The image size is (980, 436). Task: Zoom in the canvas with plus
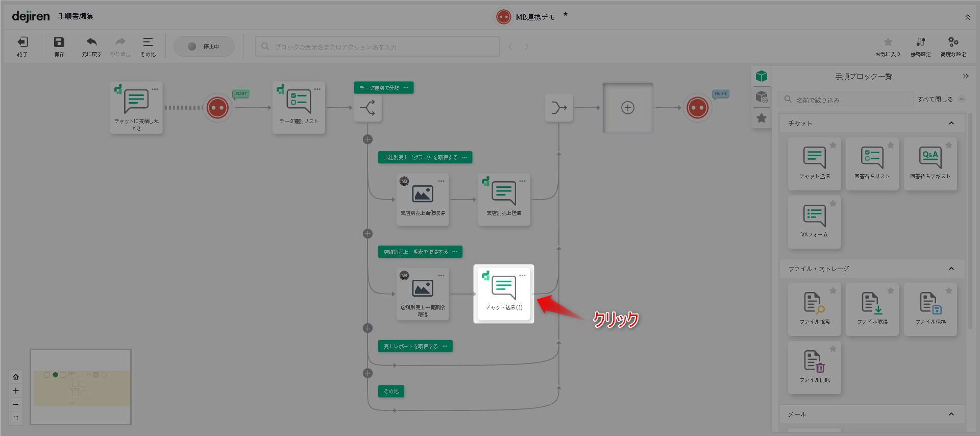point(16,391)
